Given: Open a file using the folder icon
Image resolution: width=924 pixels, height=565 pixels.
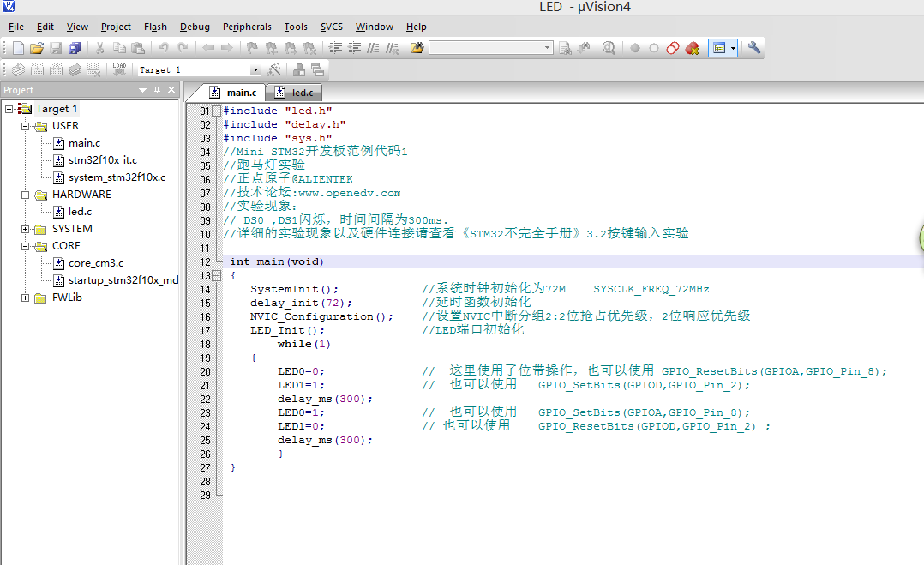Looking at the screenshot, I should click(37, 48).
